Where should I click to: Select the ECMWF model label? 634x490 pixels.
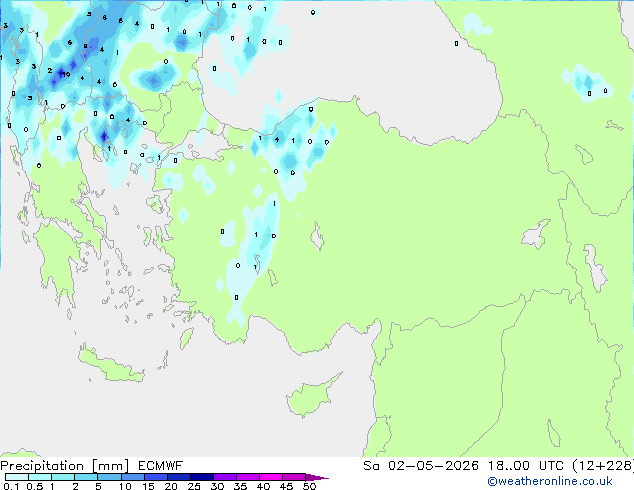tap(161, 466)
